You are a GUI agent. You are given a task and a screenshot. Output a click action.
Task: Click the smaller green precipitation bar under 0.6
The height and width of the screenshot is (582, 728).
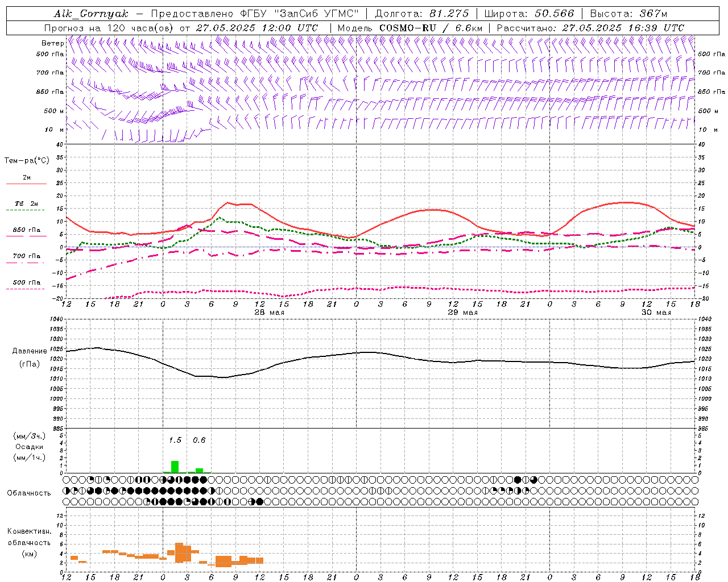[199, 470]
